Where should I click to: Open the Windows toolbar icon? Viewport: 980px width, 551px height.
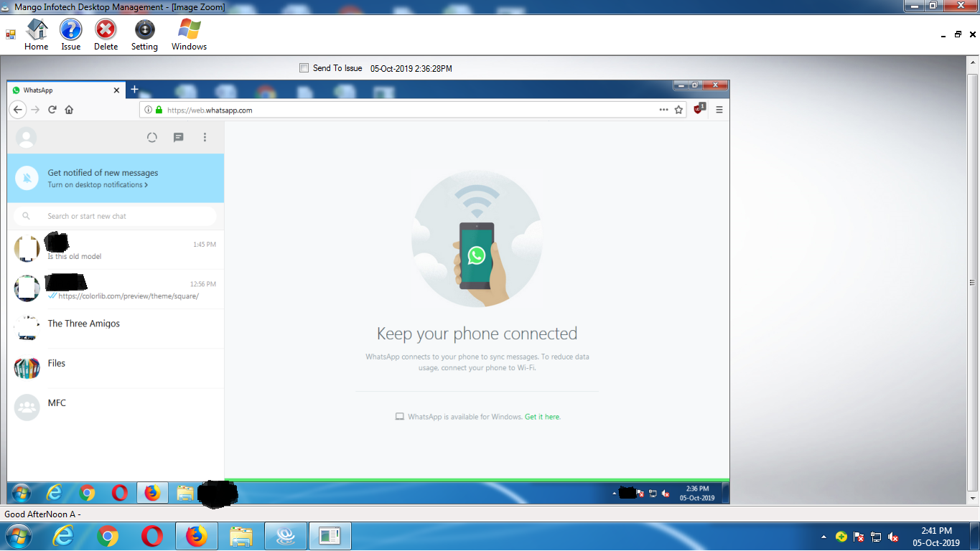(189, 35)
